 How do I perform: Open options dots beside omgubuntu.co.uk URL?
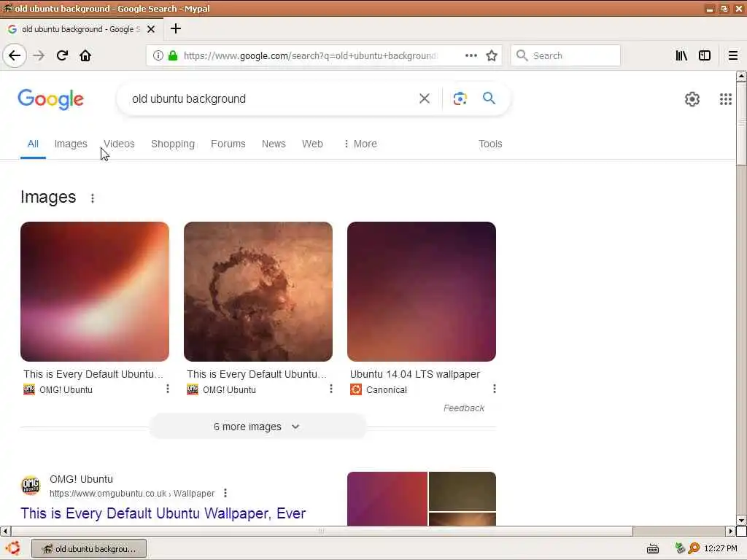pyautogui.click(x=225, y=494)
